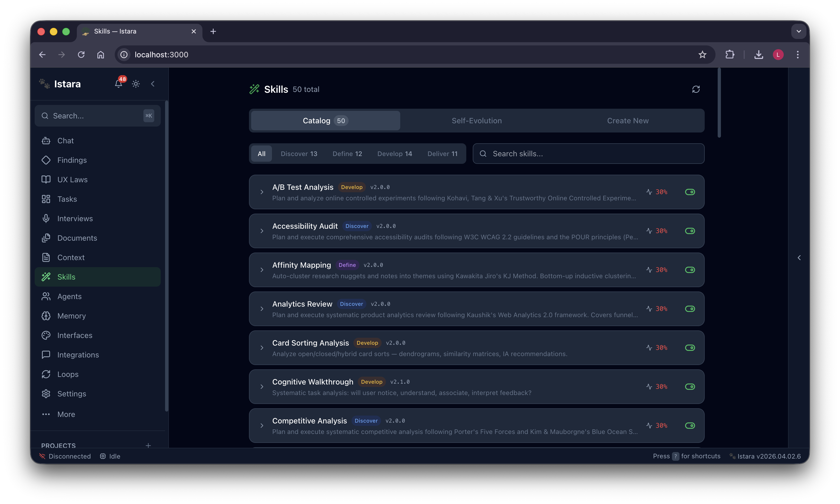Open the notifications bell with 48 badge
840x504 pixels.
click(x=118, y=84)
